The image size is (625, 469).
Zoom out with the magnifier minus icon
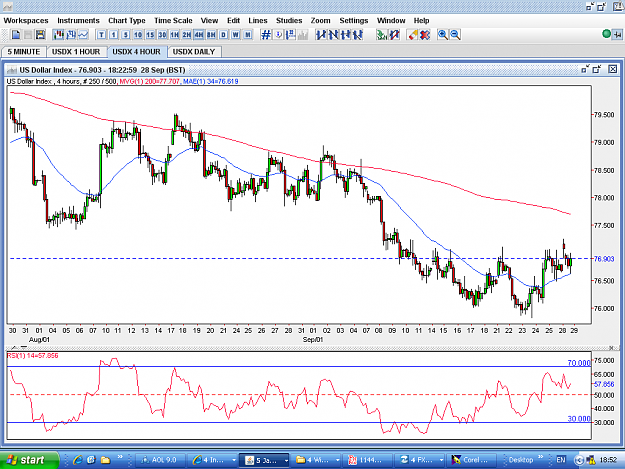point(455,35)
